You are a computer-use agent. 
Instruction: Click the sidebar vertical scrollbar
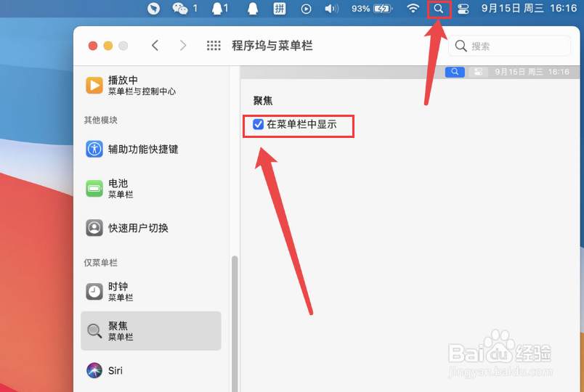coord(235,323)
